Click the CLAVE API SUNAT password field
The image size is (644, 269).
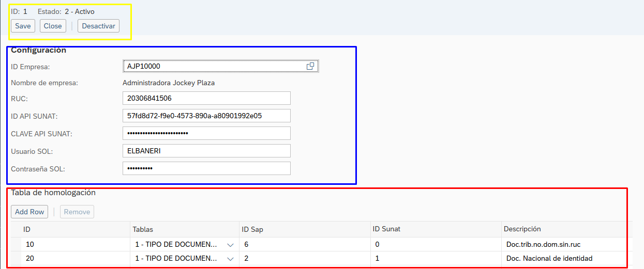[206, 133]
